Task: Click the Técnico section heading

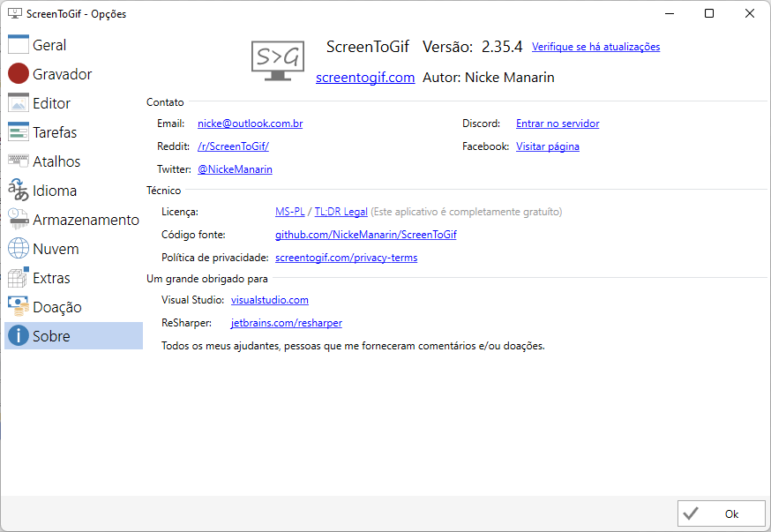Action: 163,191
